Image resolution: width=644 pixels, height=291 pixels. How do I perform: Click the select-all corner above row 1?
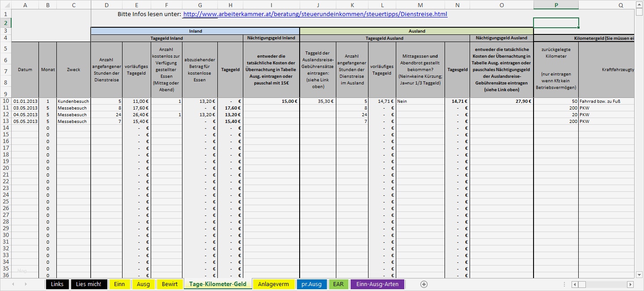click(x=5, y=5)
